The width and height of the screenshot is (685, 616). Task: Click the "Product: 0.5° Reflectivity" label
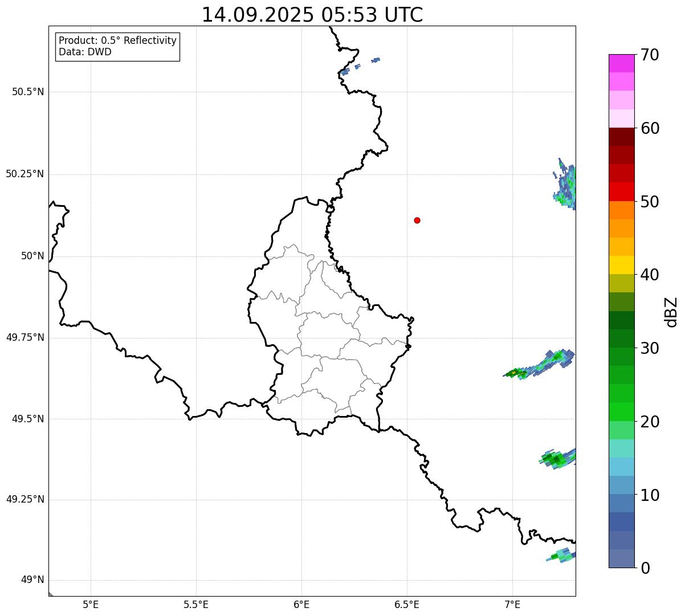pyautogui.click(x=117, y=41)
